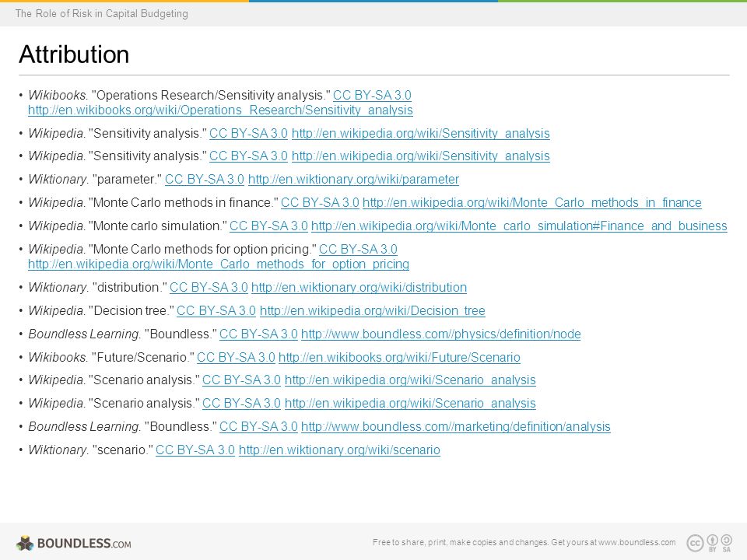Open the wikibooks Operations_Research/Sensitivity_analysis URL
This screenshot has height=560, width=747.
(x=220, y=110)
